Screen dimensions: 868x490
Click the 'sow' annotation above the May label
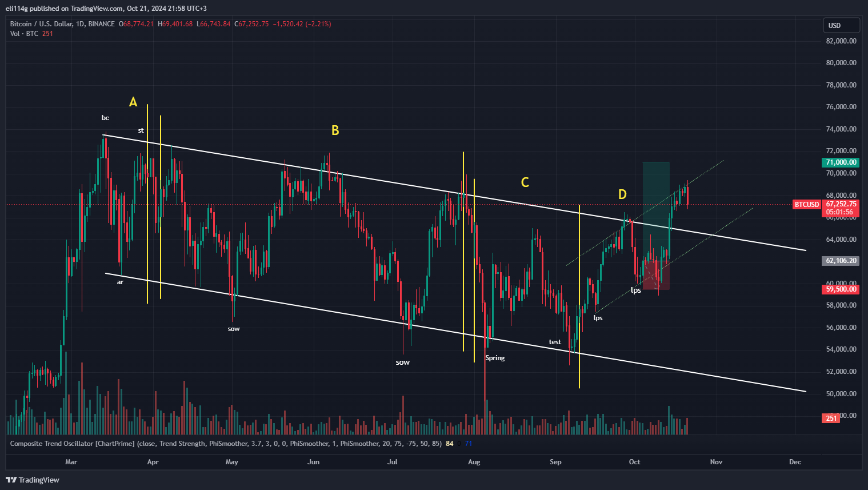click(x=234, y=329)
